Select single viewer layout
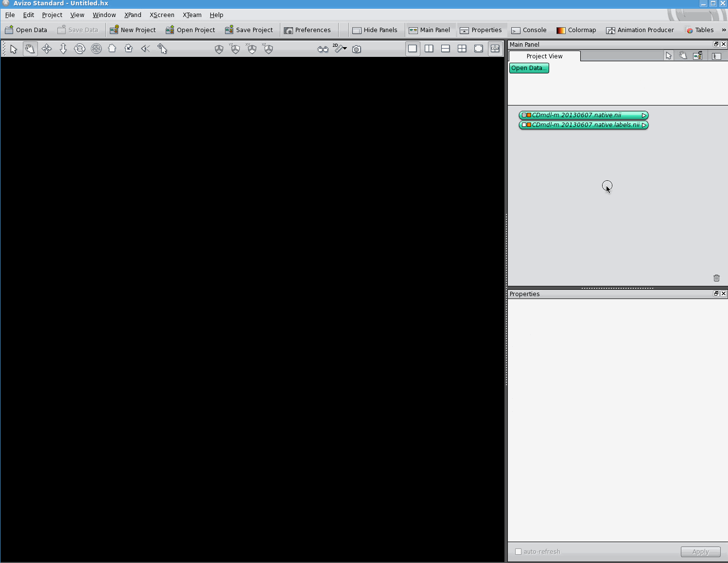Viewport: 728px width, 563px height. pyautogui.click(x=413, y=49)
